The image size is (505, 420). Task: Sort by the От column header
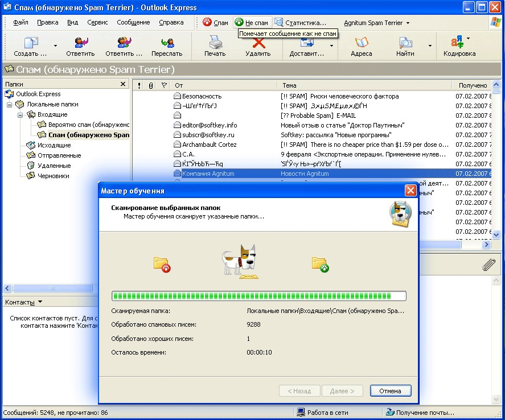click(x=224, y=85)
